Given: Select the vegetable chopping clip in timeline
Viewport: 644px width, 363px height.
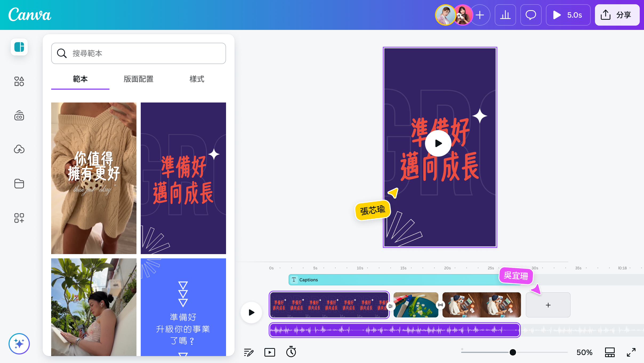Looking at the screenshot, I should click(x=416, y=305).
